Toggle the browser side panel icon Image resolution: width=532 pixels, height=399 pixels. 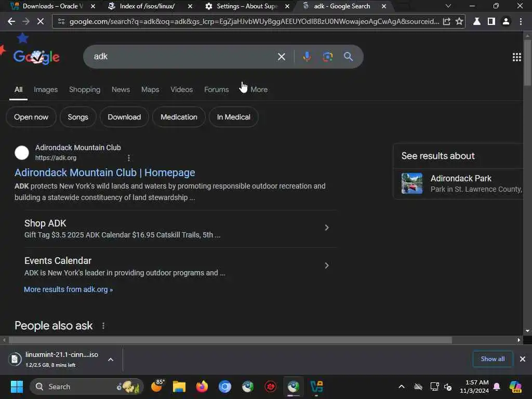click(491, 21)
